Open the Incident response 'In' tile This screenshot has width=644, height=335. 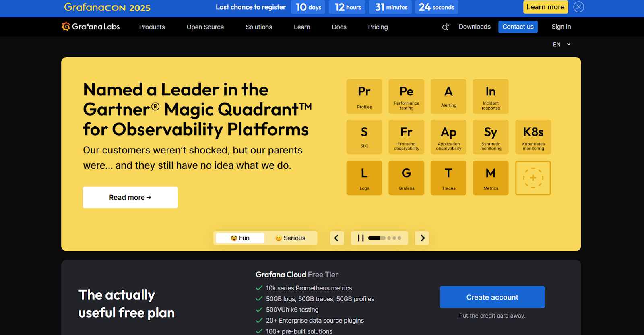[491, 96]
